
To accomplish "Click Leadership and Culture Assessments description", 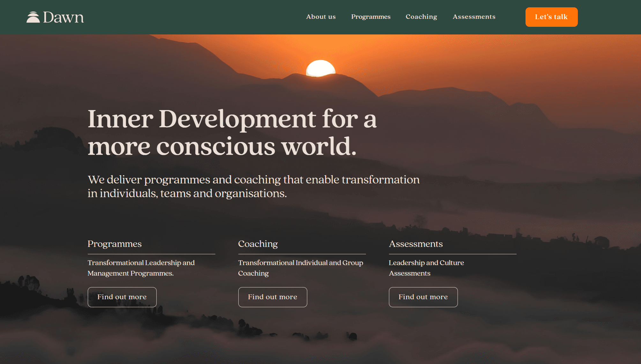I will point(426,268).
